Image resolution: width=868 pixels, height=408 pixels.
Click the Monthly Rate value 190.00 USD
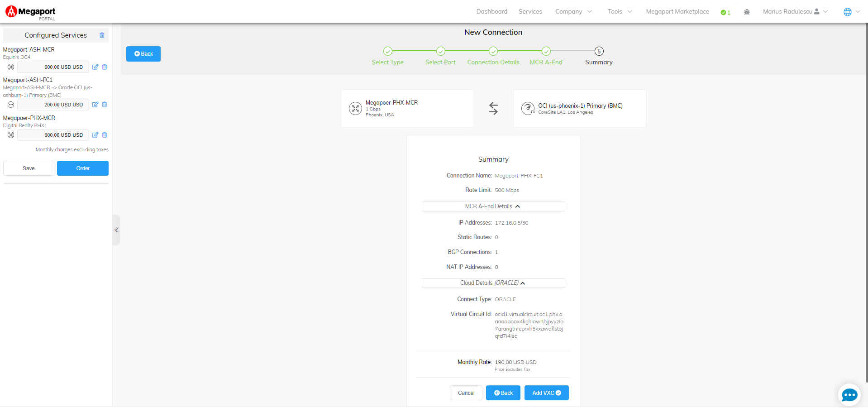click(515, 362)
